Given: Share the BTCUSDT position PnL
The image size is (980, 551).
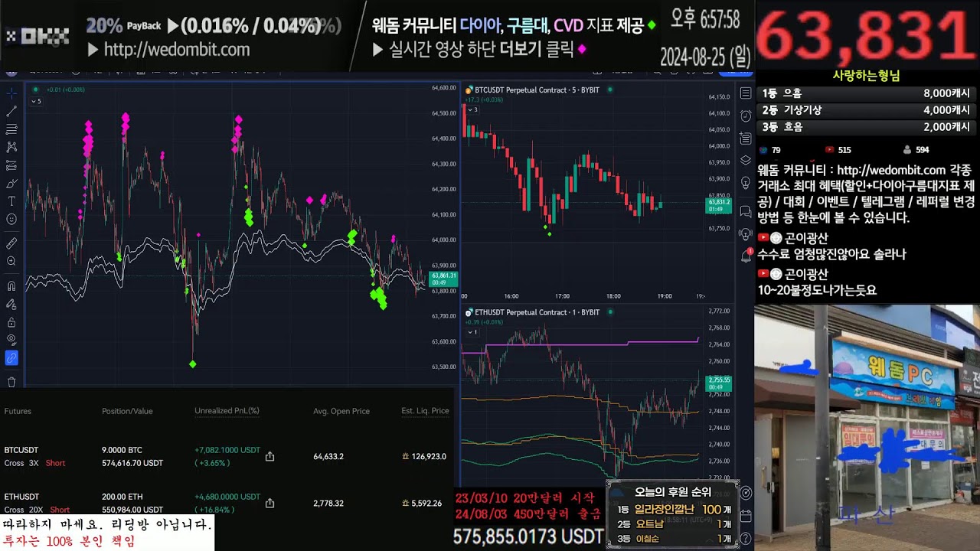Looking at the screenshot, I should coord(269,457).
